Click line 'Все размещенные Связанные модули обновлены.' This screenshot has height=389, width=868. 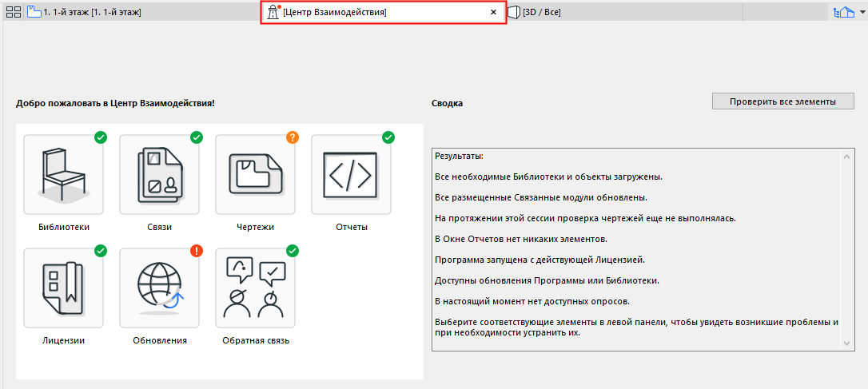(541, 197)
